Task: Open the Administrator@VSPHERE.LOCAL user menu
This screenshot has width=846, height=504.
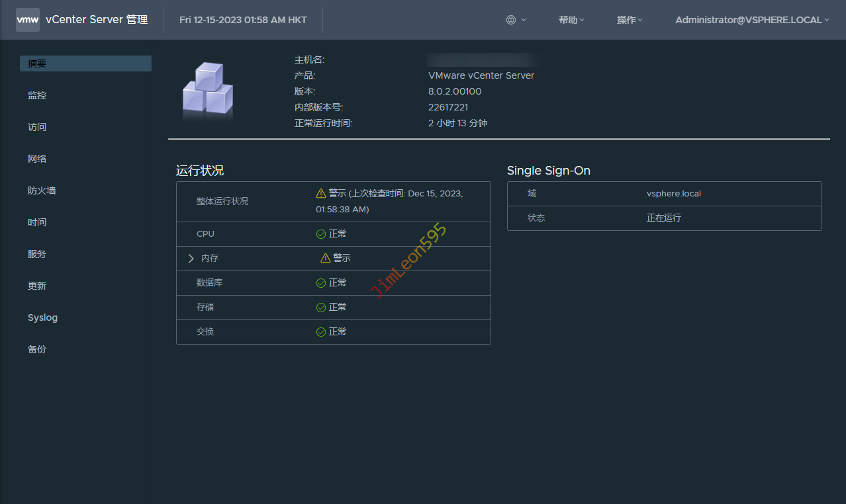Action: point(752,20)
